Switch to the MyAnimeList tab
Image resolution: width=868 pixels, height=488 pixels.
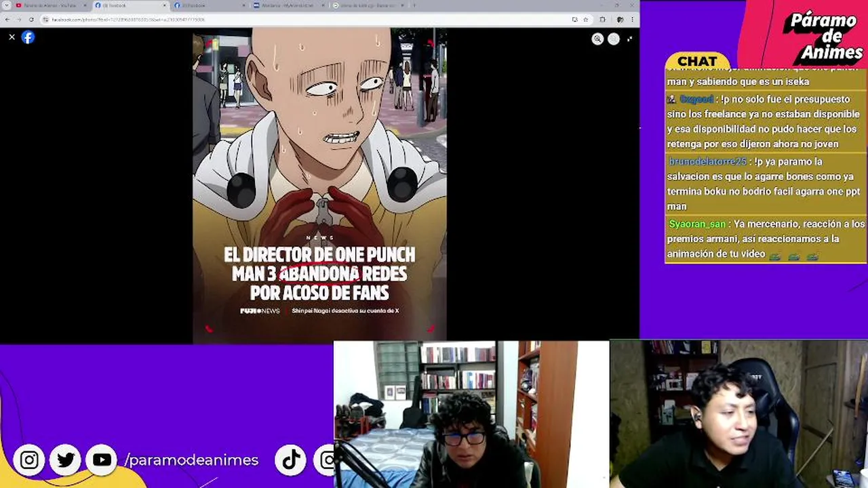tap(289, 5)
